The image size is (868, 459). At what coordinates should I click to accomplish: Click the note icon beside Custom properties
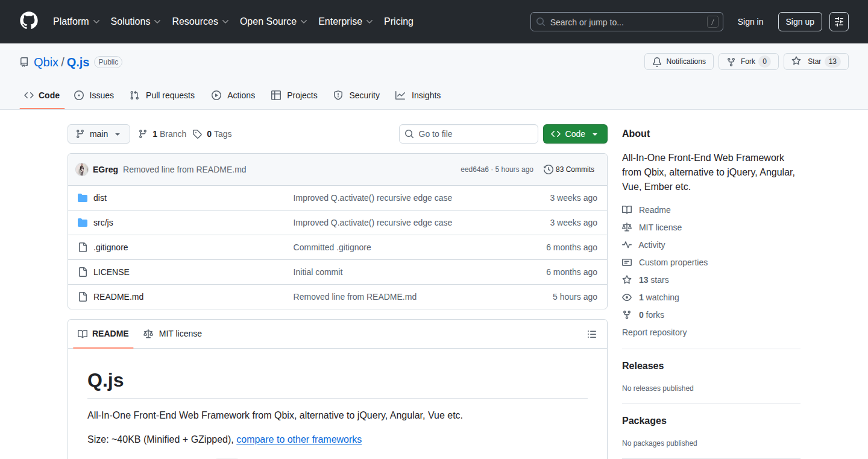click(627, 262)
